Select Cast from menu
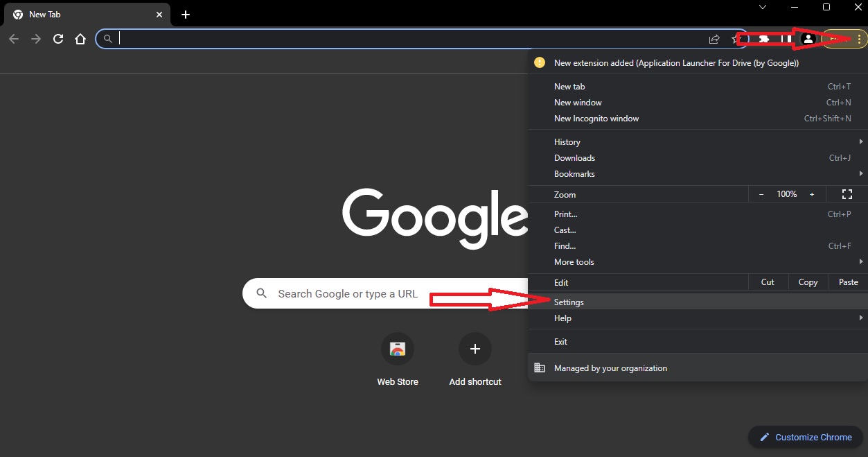 tap(698, 230)
